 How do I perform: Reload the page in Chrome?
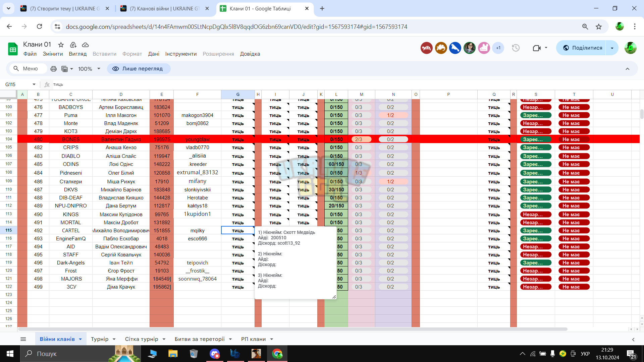(39, 26)
